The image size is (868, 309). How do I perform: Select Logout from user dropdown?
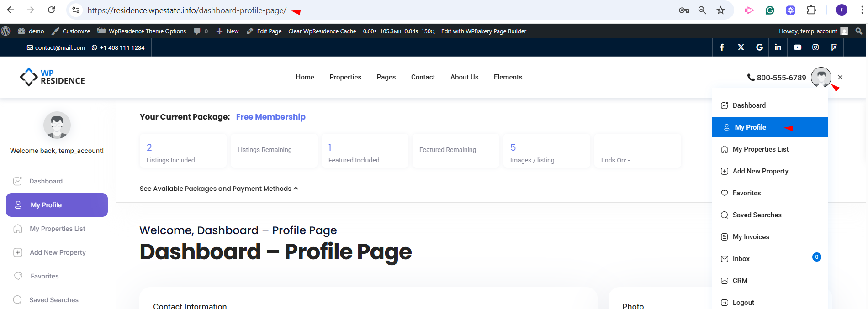[743, 303]
